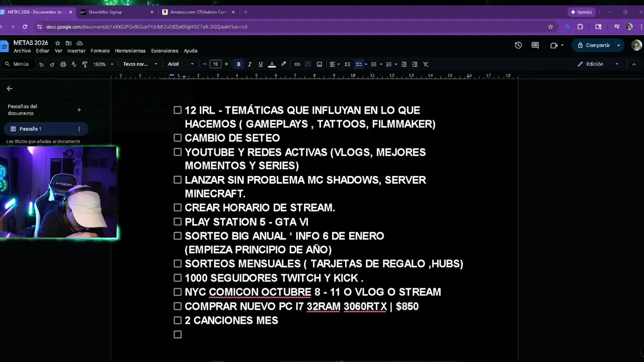The height and width of the screenshot is (362, 644).
Task: Check the 'COMPRAR NUEVO PC' checkbox
Action: click(178, 306)
